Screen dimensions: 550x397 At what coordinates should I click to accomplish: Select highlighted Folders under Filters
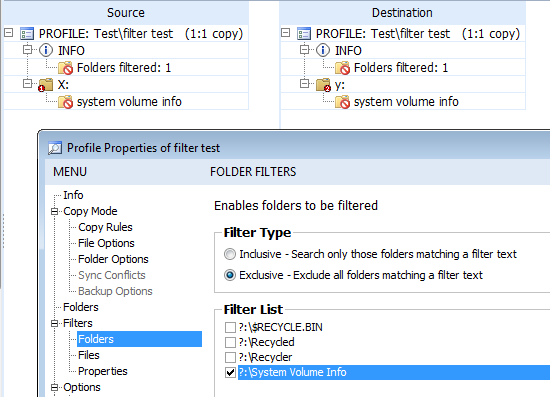click(139, 339)
